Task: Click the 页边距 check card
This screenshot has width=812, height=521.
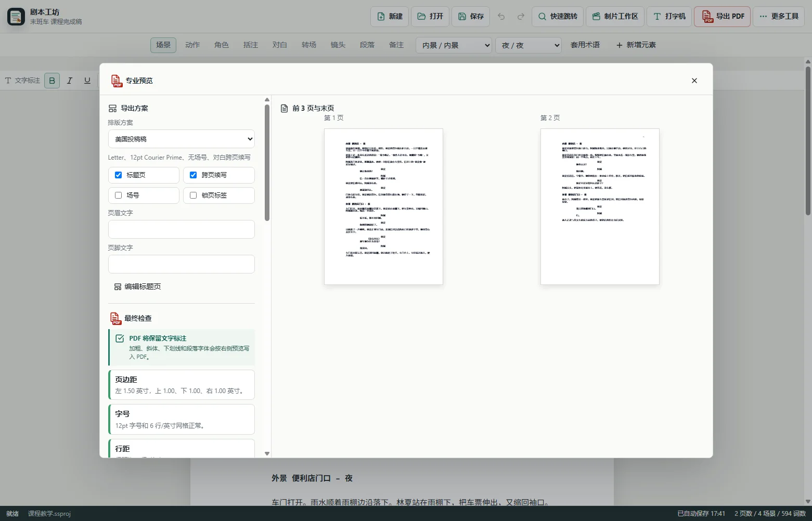Action: coord(182,385)
